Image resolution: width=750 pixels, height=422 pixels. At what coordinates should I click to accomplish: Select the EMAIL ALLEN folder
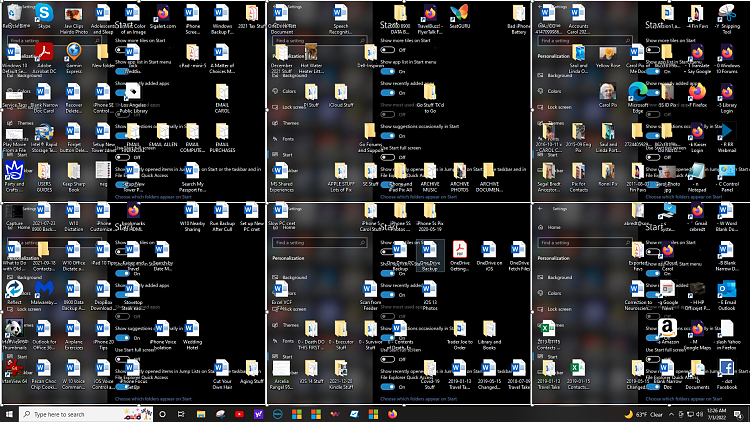pos(163,135)
